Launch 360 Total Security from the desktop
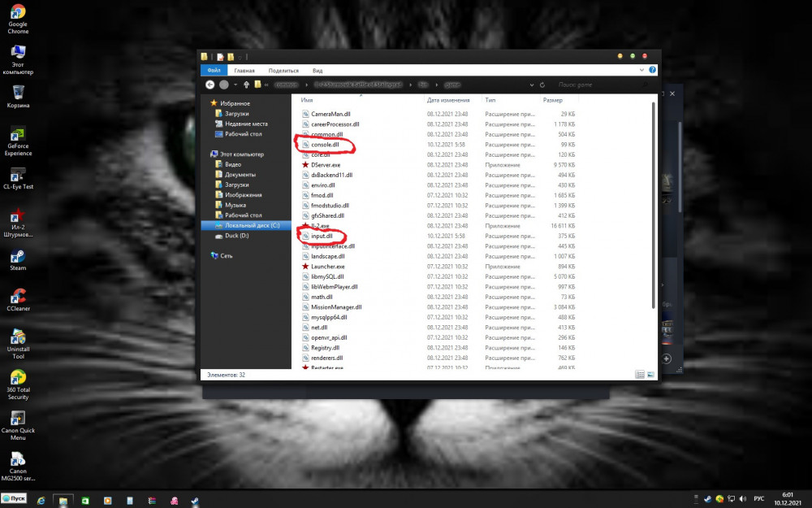This screenshot has width=812, height=508. click(x=18, y=384)
